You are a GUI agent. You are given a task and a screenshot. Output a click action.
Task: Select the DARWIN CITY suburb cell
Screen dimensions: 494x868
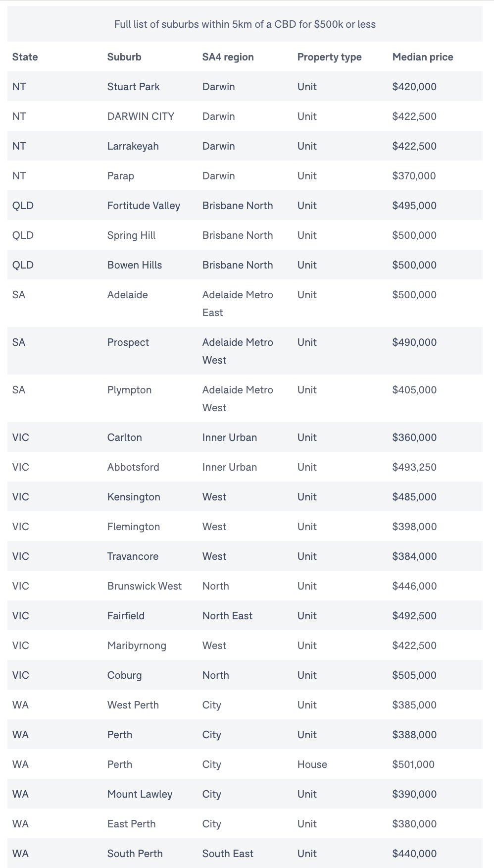click(x=141, y=116)
